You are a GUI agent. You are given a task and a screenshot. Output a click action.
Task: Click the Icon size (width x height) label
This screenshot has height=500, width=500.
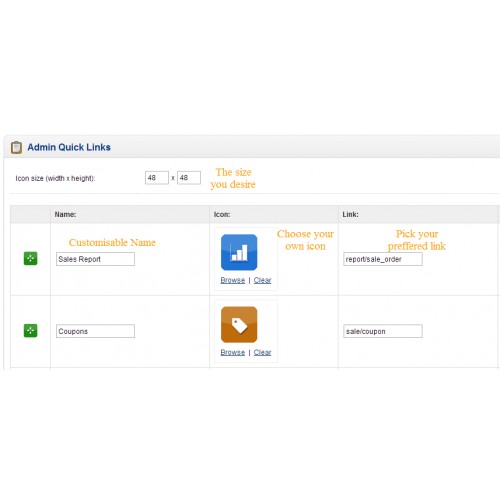(55, 178)
